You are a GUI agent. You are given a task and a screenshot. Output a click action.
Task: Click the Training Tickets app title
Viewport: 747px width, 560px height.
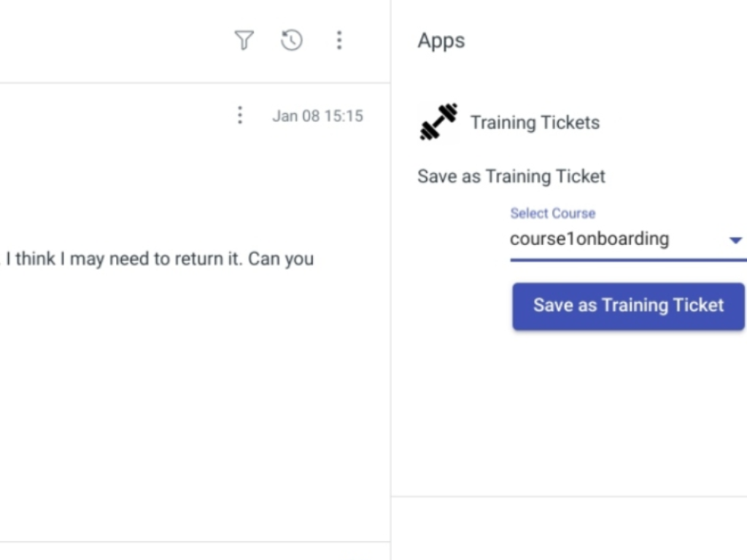click(535, 122)
